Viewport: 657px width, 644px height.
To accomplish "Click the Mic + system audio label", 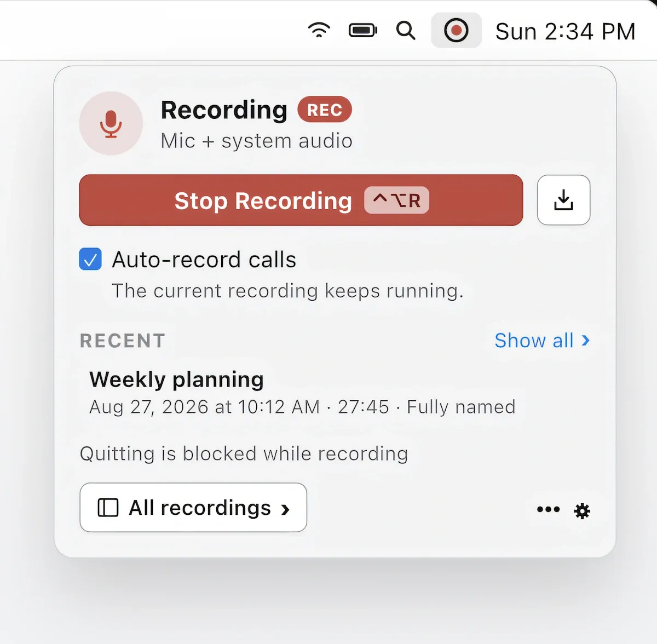I will pos(256,141).
